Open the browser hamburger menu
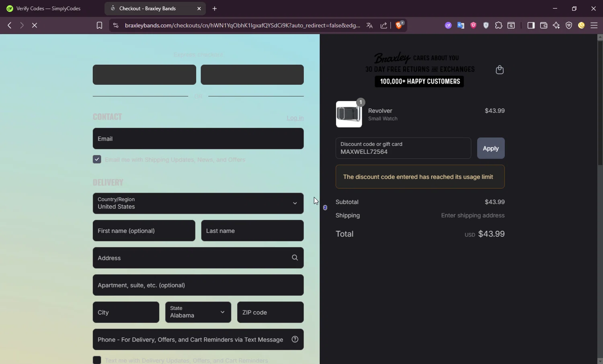The height and width of the screenshot is (364, 603). point(594,25)
